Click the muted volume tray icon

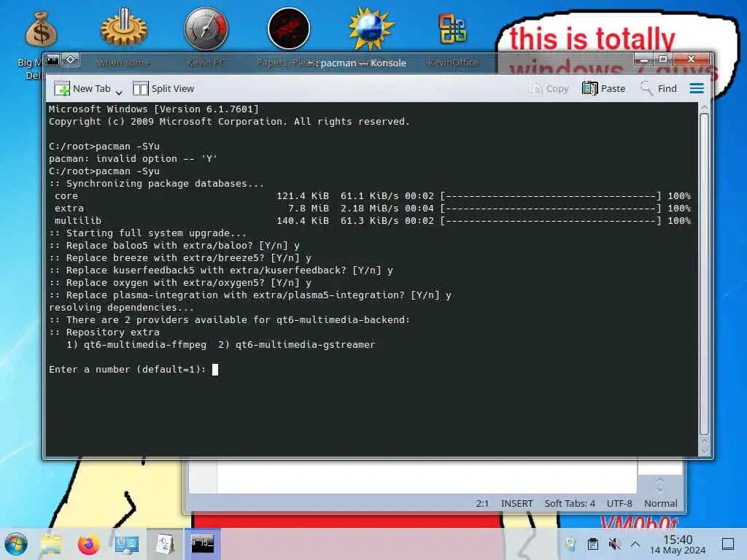pyautogui.click(x=614, y=544)
